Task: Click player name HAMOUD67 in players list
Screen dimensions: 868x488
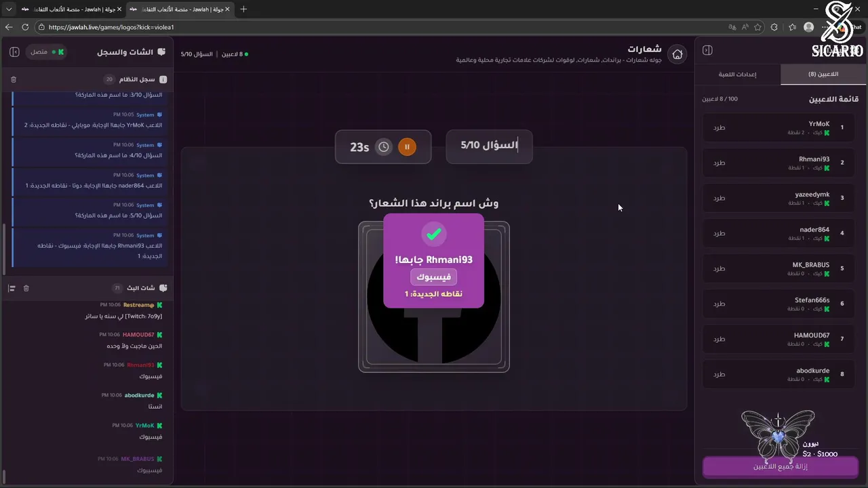Action: (812, 335)
